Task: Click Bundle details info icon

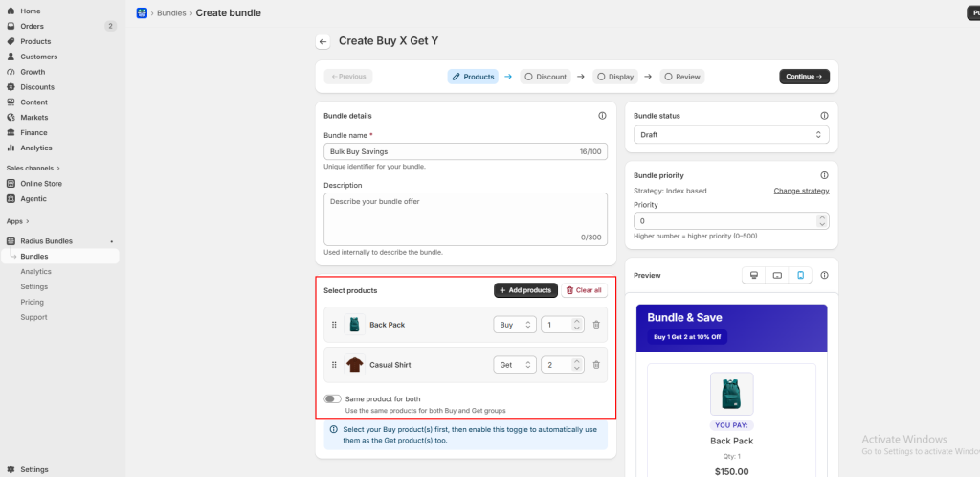Action: point(603,116)
